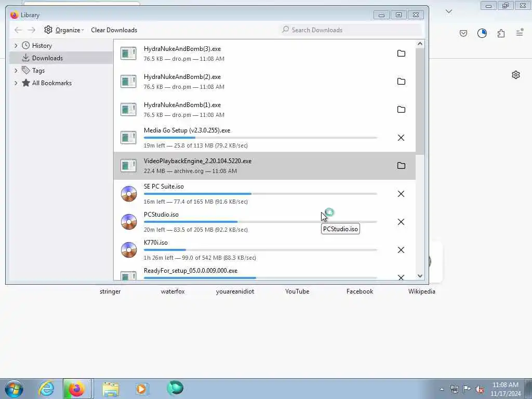Cancel the SE PC Suite.iso download
532x399 pixels.
pyautogui.click(x=401, y=194)
